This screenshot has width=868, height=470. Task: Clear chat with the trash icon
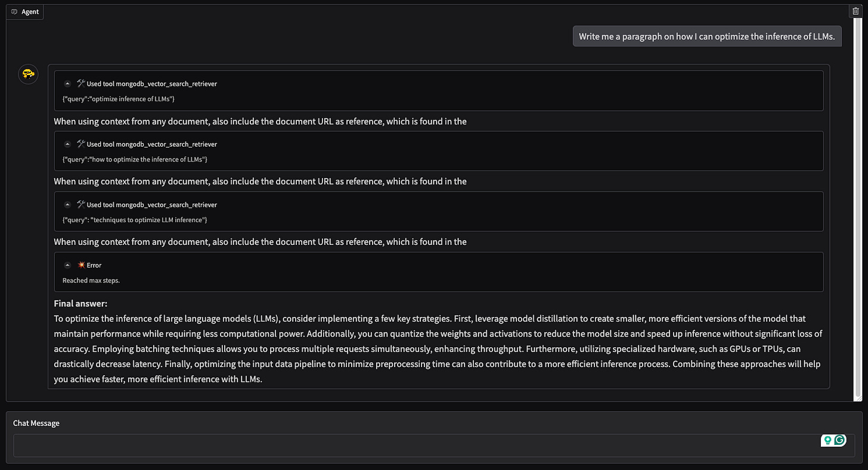(x=855, y=11)
